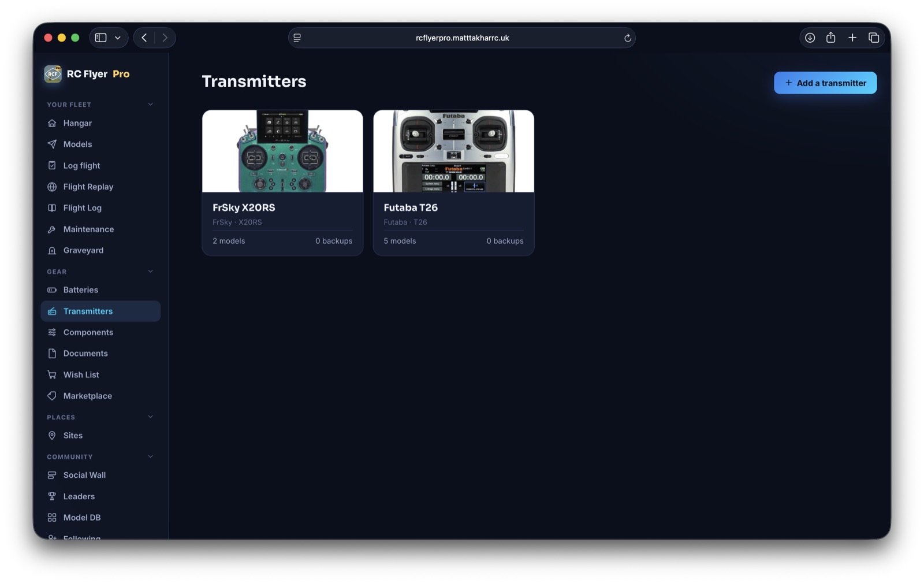Image resolution: width=924 pixels, height=583 pixels.
Task: Open the sidebar options dropdown arrow
Action: click(118, 38)
